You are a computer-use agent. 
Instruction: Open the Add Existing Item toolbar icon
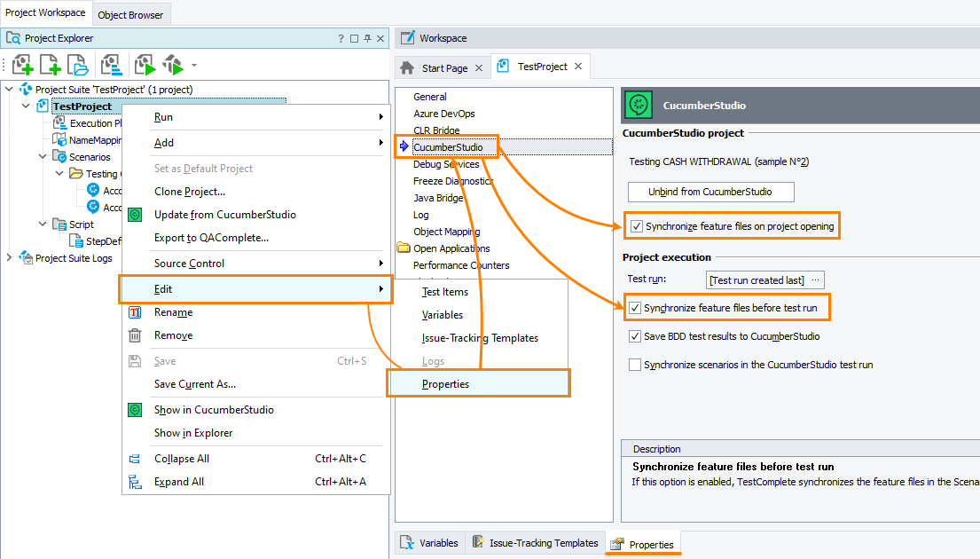[x=77, y=64]
